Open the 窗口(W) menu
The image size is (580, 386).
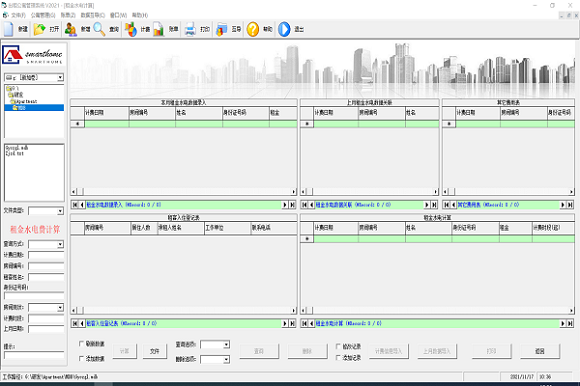[118, 15]
